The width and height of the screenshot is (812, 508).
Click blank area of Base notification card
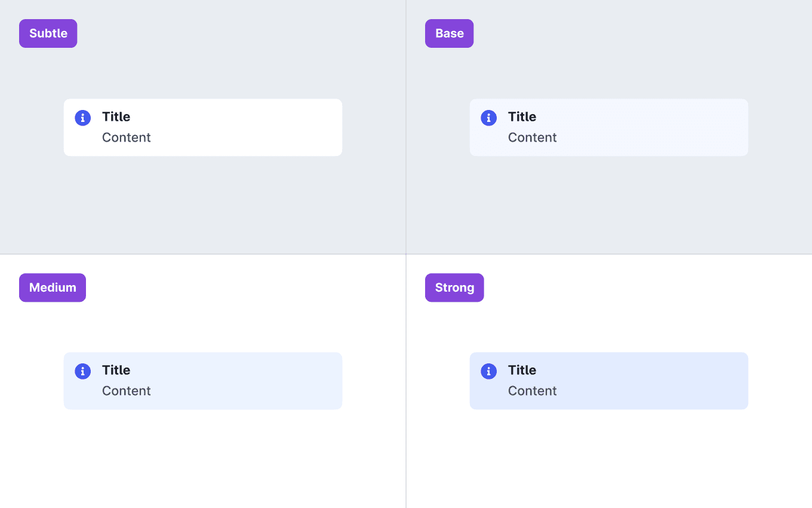pos(657,127)
